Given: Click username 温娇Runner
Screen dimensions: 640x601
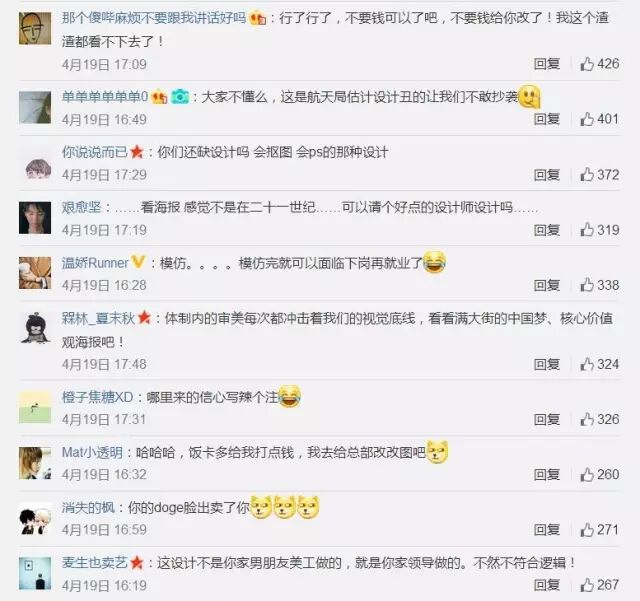Looking at the screenshot, I should [95, 263].
